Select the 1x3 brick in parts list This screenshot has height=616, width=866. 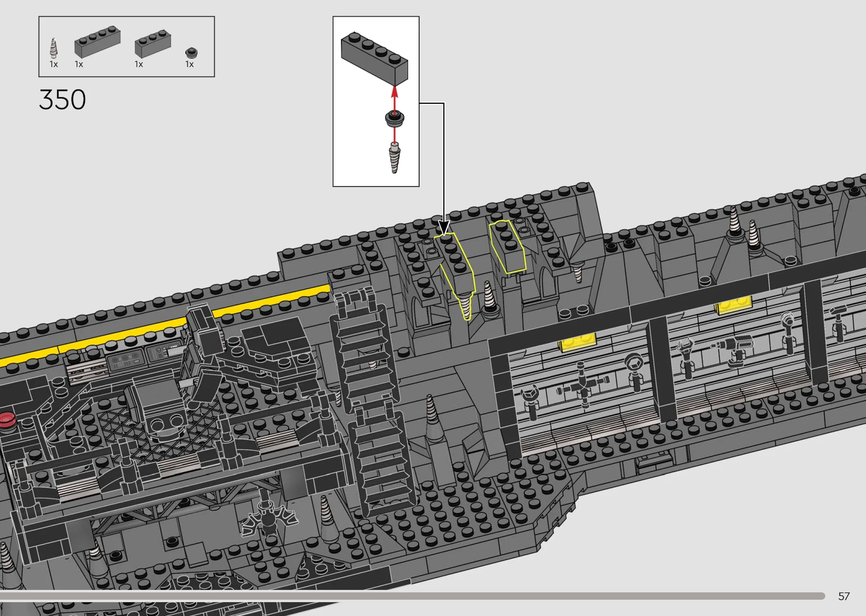click(x=153, y=44)
